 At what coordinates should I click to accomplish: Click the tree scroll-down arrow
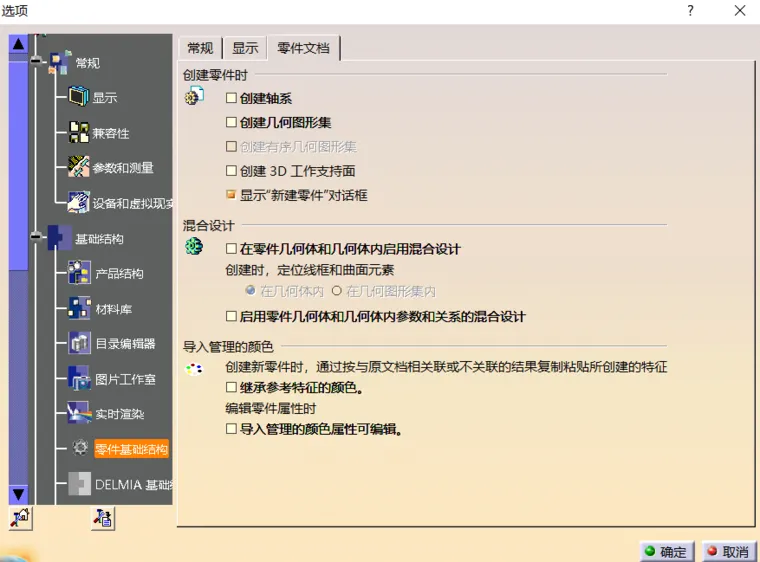(x=18, y=495)
